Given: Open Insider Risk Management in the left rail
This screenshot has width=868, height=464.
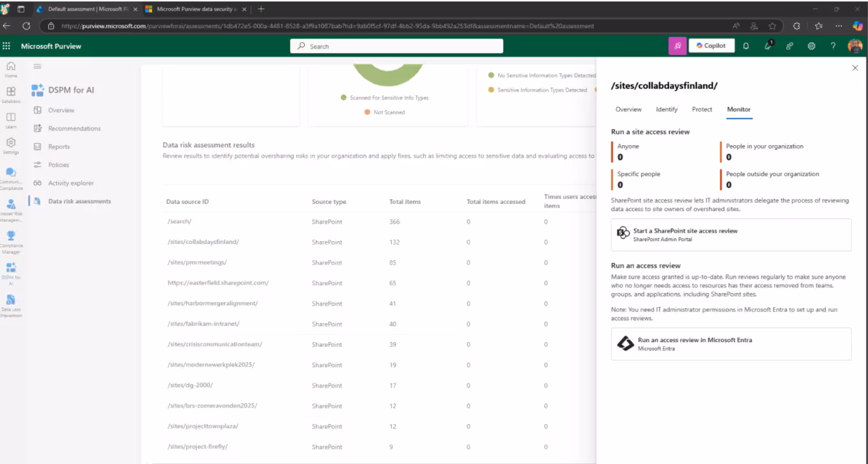Looking at the screenshot, I should tap(11, 210).
